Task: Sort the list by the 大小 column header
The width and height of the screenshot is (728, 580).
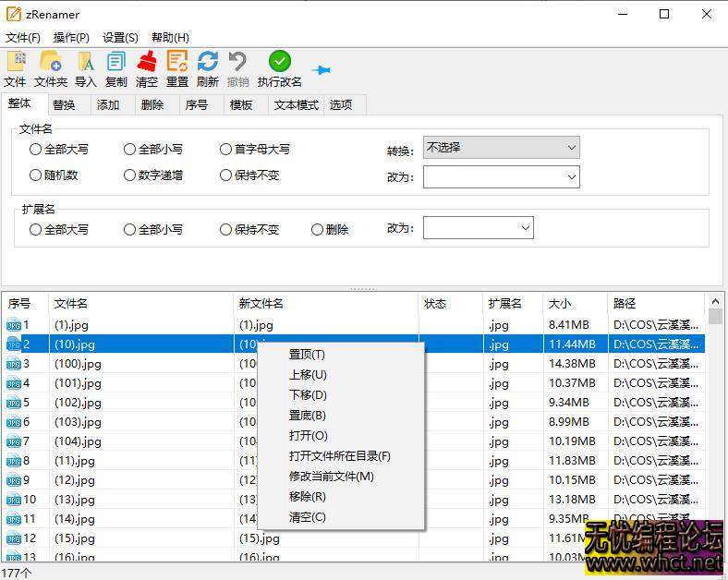Action: pos(560,303)
